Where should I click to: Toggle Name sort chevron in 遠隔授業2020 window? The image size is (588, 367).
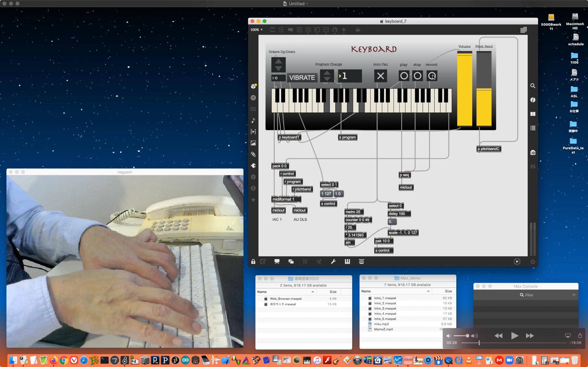point(313,292)
